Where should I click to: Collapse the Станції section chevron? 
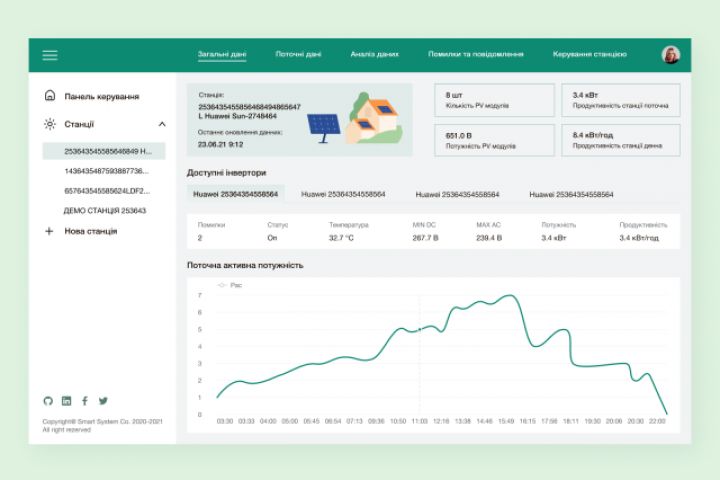coord(162,124)
